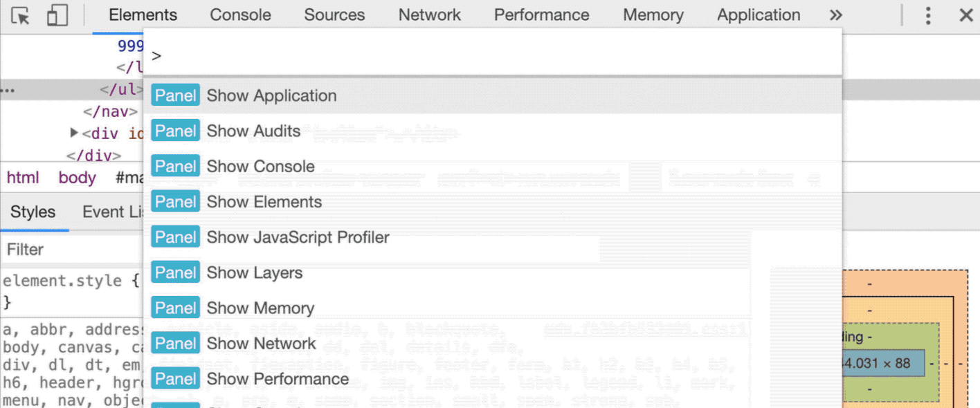
Task: Open the more tabs chevron
Action: (836, 15)
